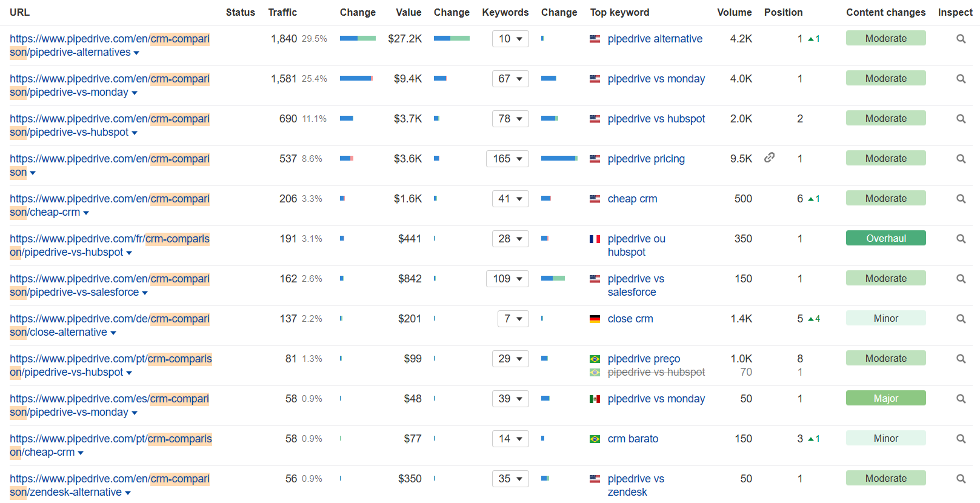
Task: Sort by Value column header
Action: [408, 12]
